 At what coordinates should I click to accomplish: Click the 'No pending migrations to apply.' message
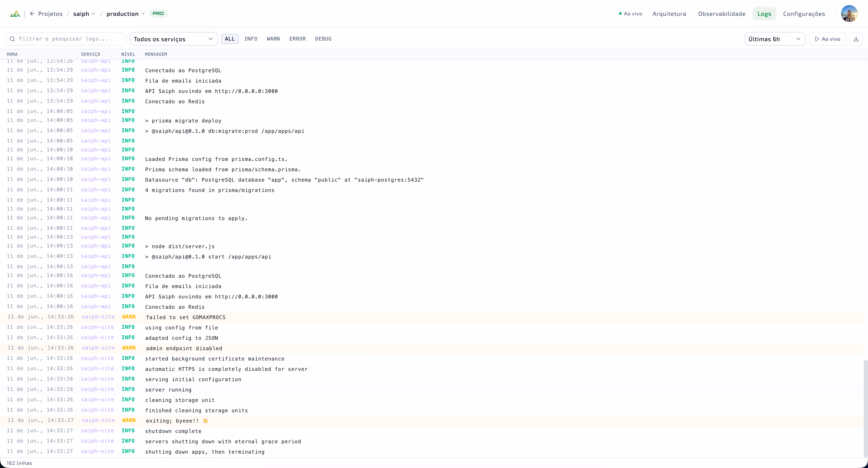click(x=196, y=219)
